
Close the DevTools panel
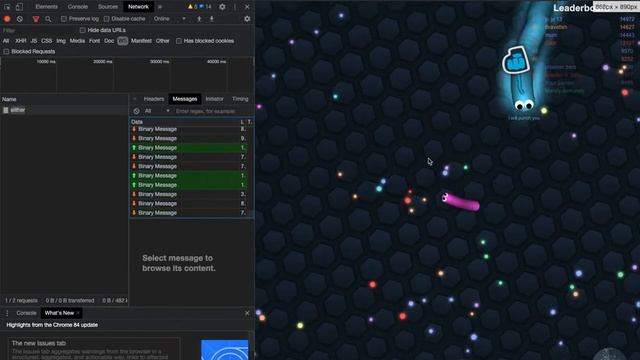247,7
